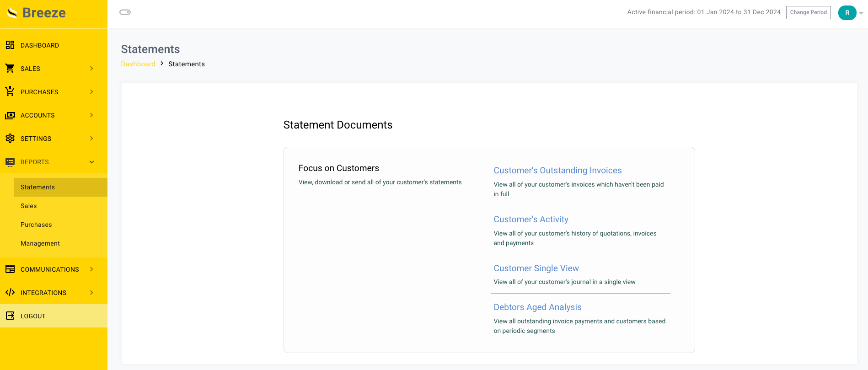Click the Sales shopping cart icon
This screenshot has width=868, height=370.
click(10, 68)
